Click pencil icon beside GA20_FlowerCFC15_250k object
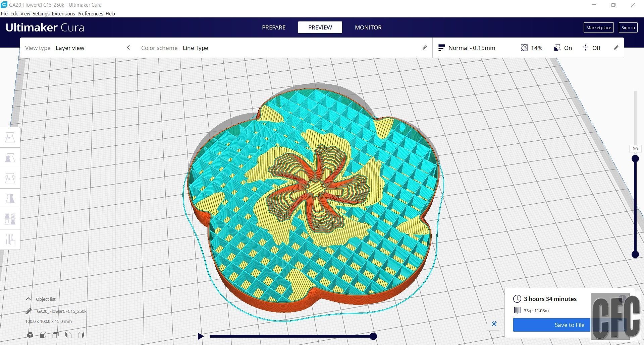This screenshot has width=644, height=345. pos(29,311)
